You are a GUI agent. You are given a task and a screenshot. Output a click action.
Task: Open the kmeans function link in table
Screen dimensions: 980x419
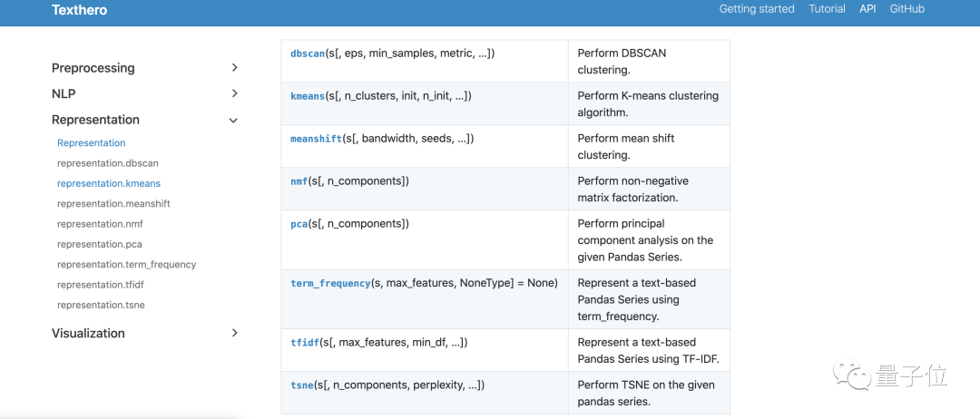point(308,96)
